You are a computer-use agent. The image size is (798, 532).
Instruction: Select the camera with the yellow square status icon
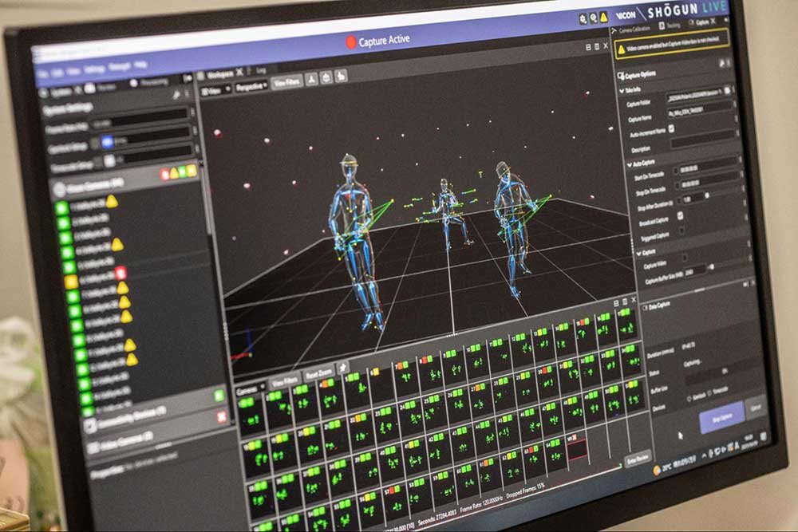[x=71, y=282]
